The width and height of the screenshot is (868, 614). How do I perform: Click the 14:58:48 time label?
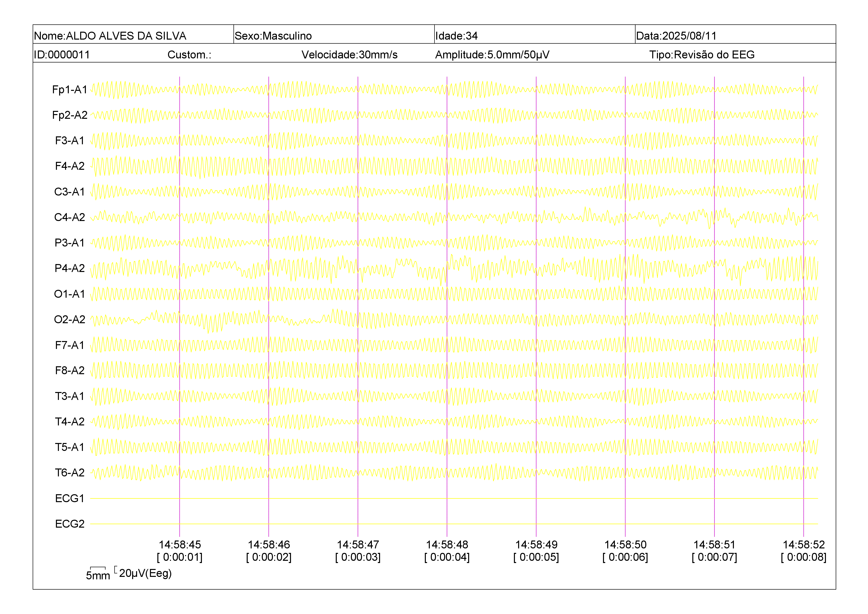tap(447, 544)
